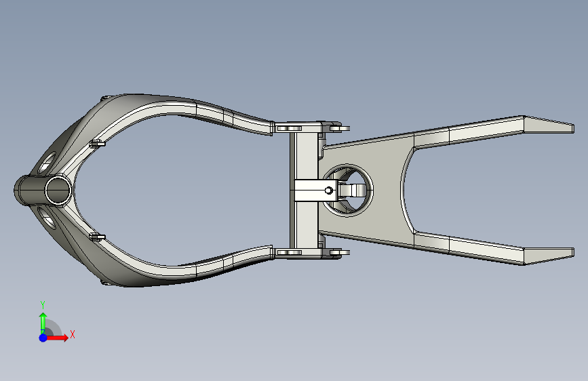
Task: Select the circular ring opening in fork plate
Action: click(x=347, y=190)
